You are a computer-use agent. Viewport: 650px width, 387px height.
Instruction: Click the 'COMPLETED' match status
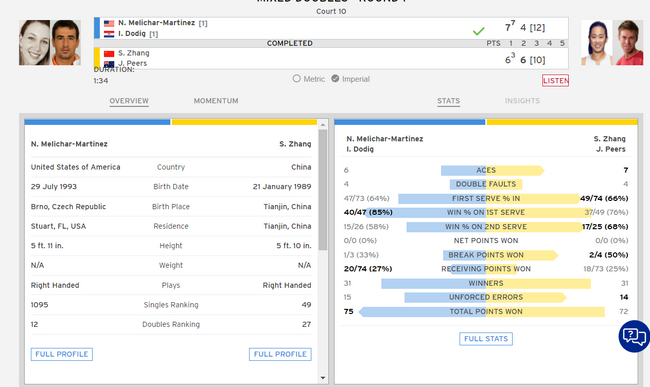point(290,44)
